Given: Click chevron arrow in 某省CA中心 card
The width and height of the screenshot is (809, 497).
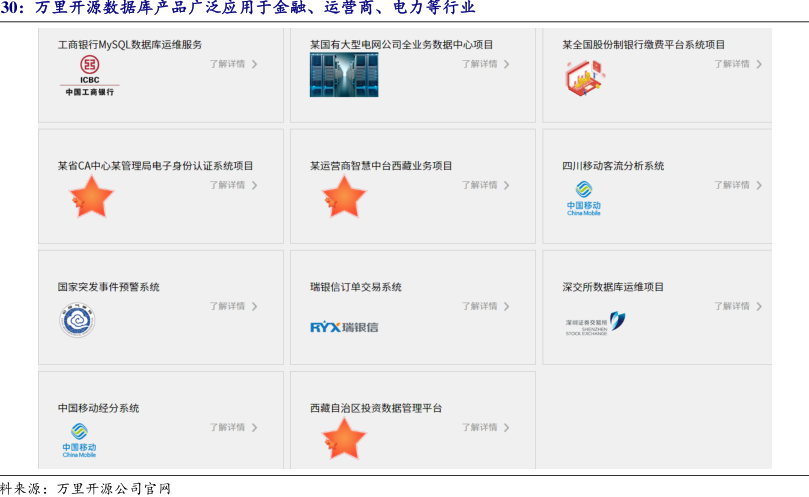Looking at the screenshot, I should point(254,185).
